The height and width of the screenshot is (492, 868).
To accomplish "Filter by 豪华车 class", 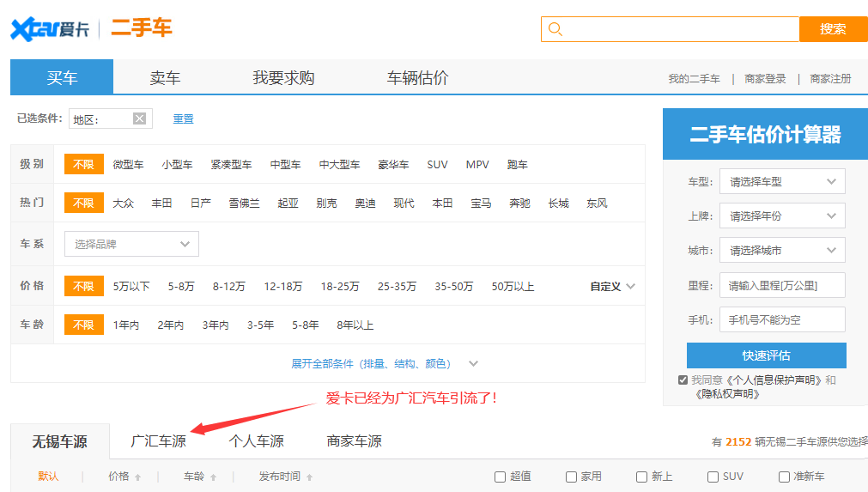I will tap(393, 164).
